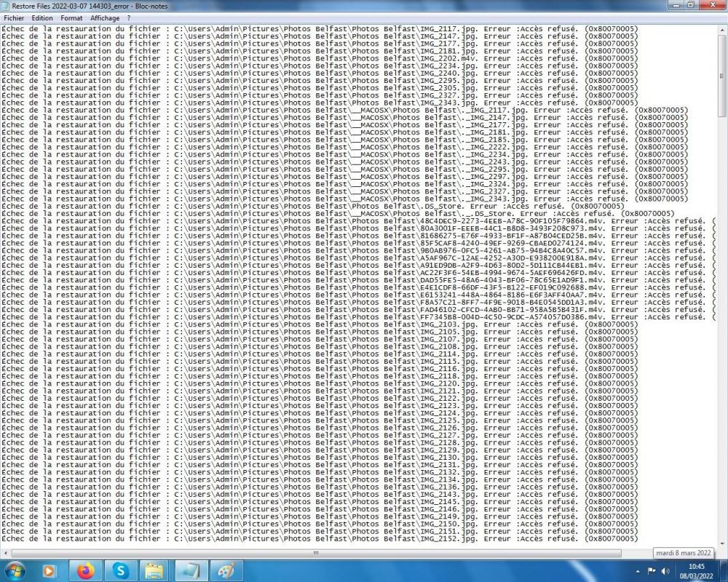Click the line for 80A3001F-EEEB m4v file
Image resolution: width=728 pixels, height=582 pixels.
tap(359, 228)
